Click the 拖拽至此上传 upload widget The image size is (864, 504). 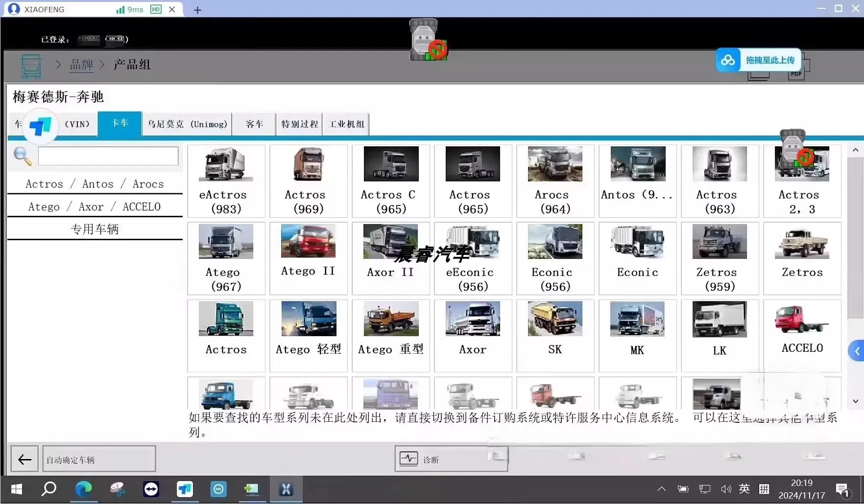[x=758, y=60]
